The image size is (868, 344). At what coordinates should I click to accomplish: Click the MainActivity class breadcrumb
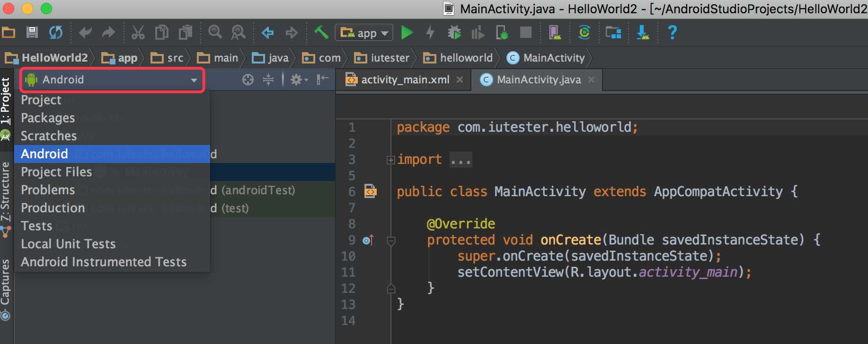click(x=546, y=58)
